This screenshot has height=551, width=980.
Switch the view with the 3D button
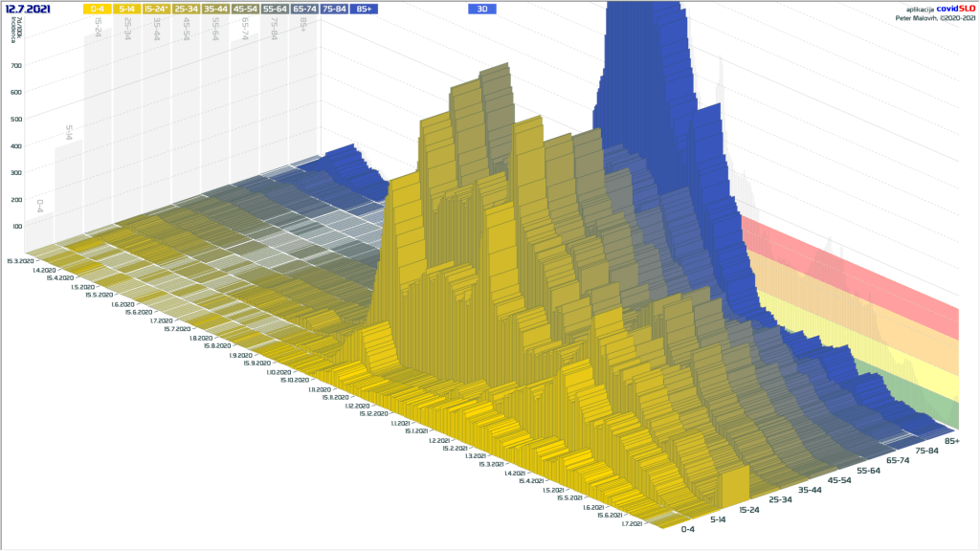coord(482,9)
